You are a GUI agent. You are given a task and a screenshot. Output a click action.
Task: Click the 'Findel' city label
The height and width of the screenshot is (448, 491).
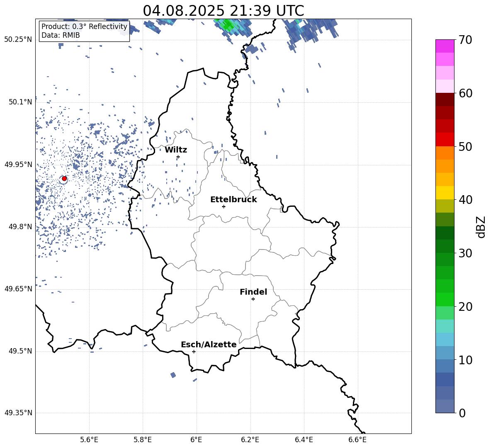pyautogui.click(x=253, y=292)
